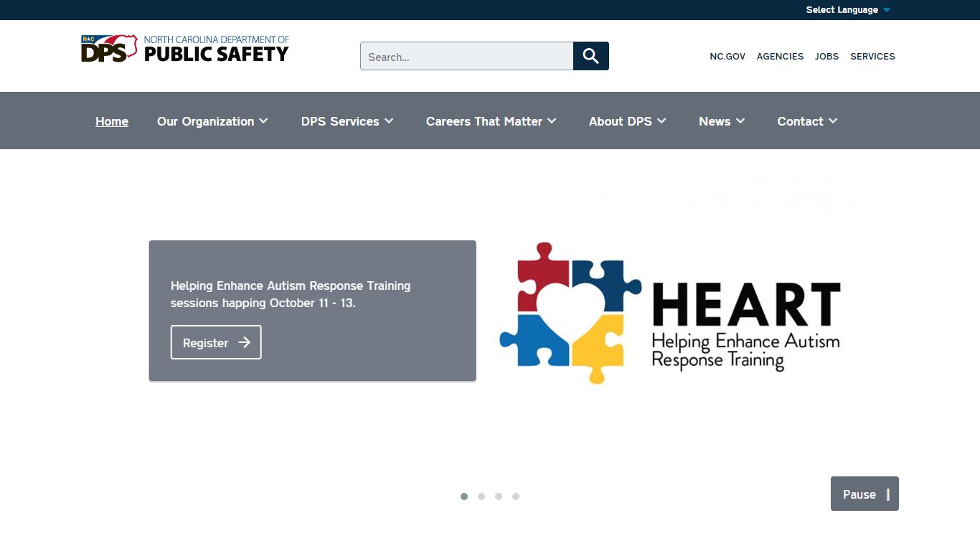Select the fourth carousel slide dot

pos(516,496)
